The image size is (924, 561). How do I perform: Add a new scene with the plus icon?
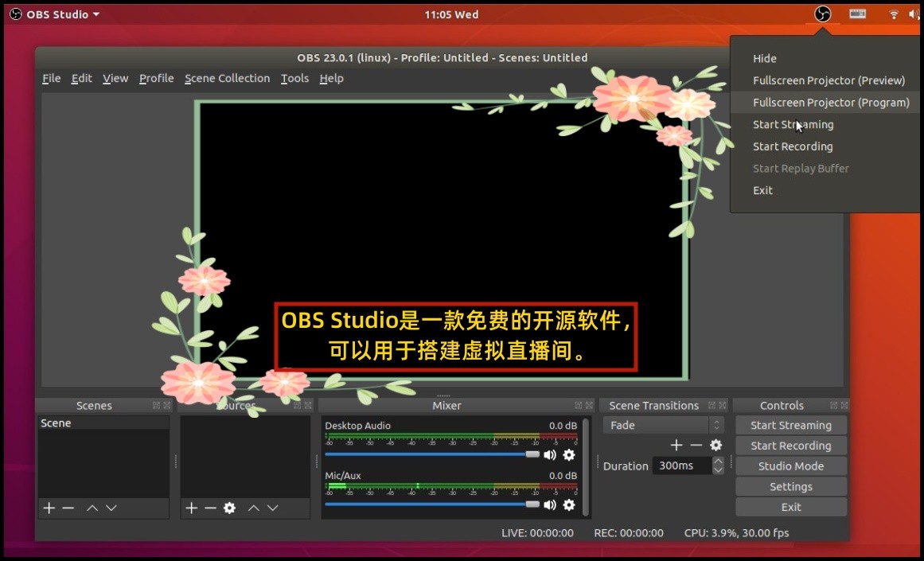[x=48, y=508]
